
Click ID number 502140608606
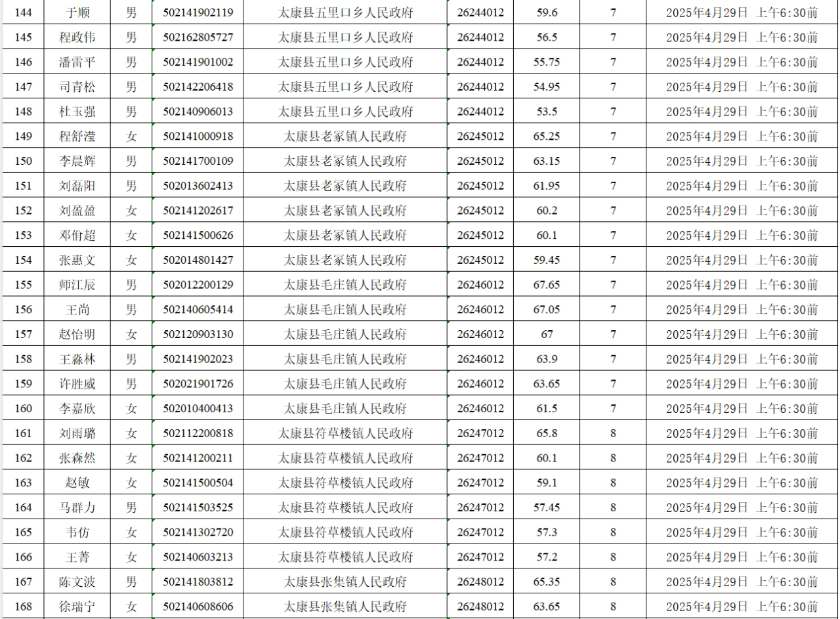tap(198, 607)
